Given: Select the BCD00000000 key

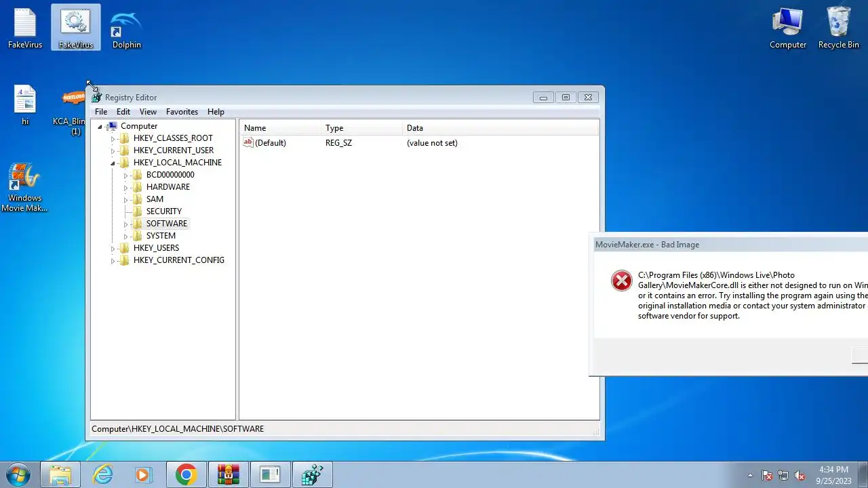Looking at the screenshot, I should (170, 175).
